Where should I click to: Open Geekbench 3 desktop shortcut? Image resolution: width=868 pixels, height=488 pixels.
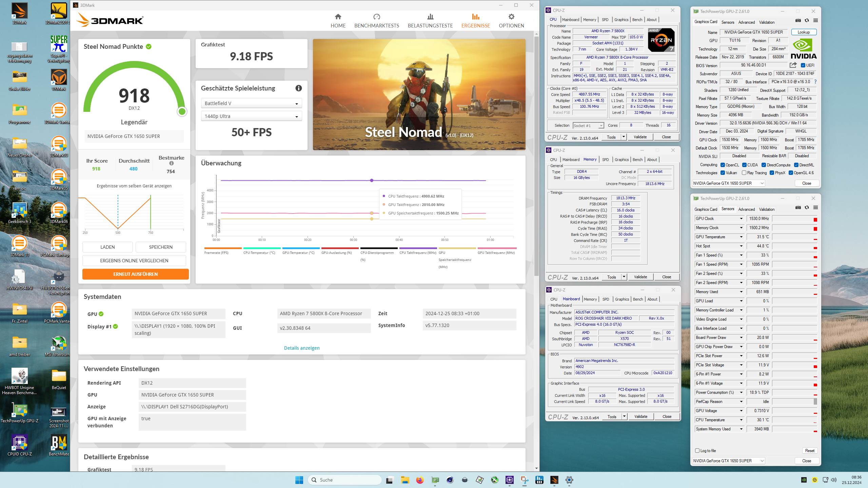coord(20,213)
